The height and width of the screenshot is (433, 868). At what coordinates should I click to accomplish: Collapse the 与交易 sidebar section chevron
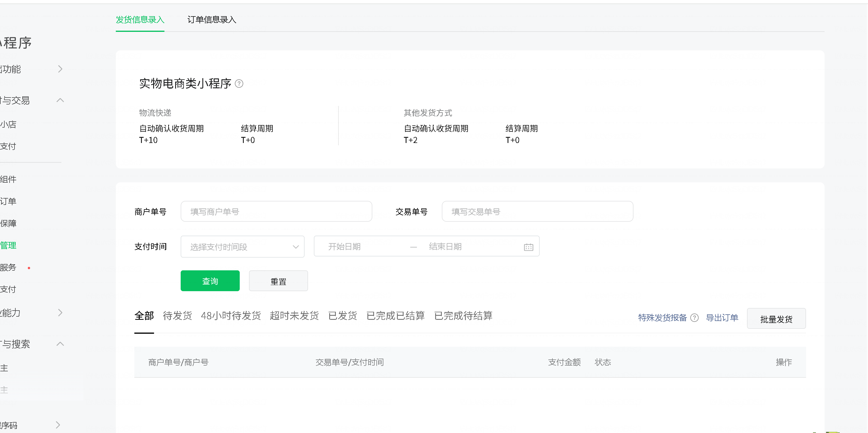pos(60,100)
